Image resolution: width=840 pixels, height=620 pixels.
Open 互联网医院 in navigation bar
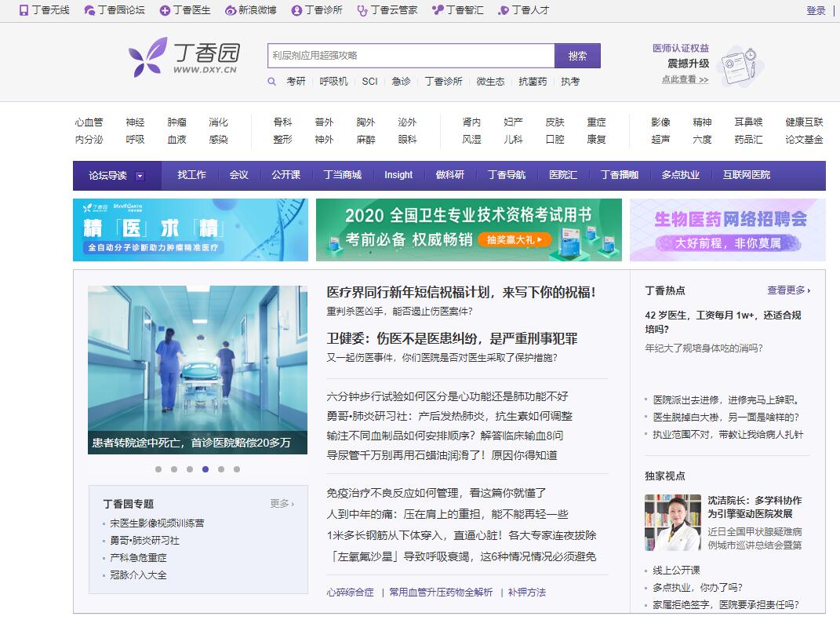click(746, 175)
